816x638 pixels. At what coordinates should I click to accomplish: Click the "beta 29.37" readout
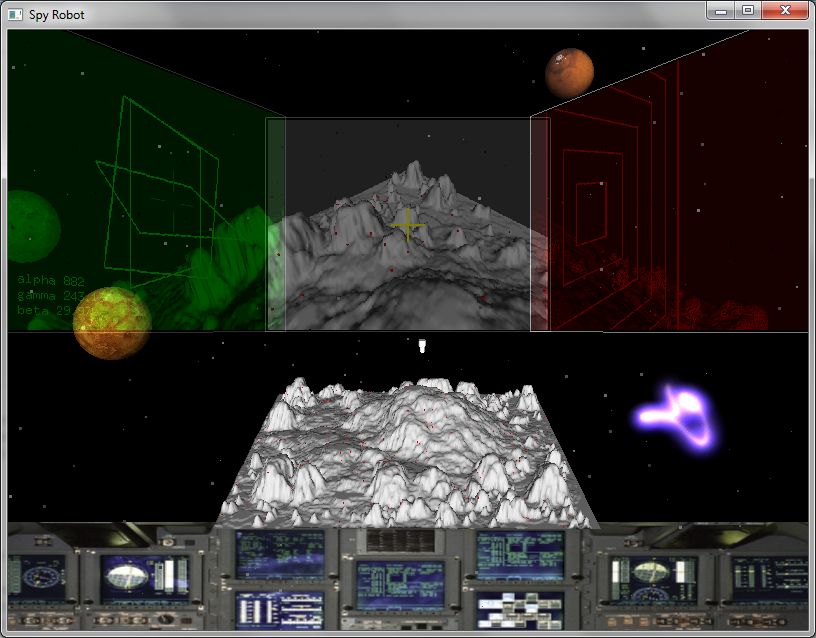[54, 311]
